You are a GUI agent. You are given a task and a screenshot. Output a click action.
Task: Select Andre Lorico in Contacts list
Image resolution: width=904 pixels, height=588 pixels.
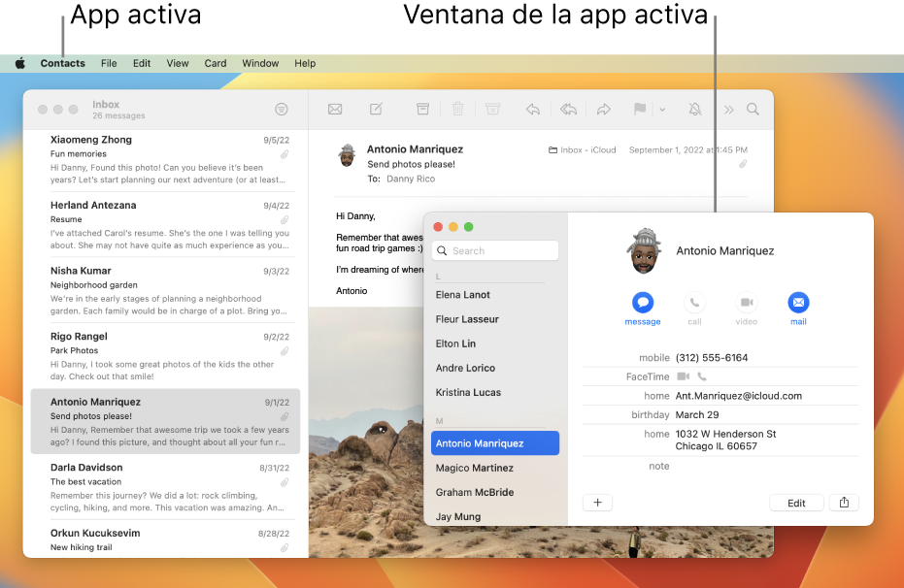click(x=465, y=368)
